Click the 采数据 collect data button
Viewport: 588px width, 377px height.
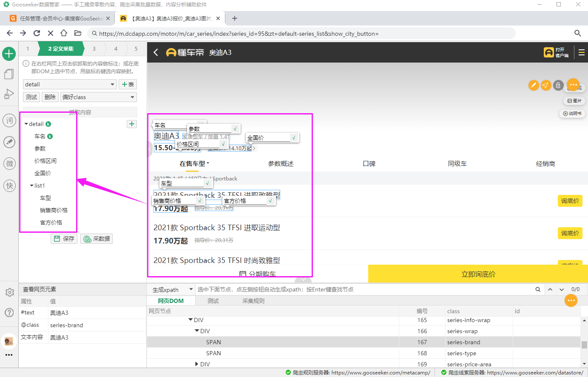click(x=97, y=239)
